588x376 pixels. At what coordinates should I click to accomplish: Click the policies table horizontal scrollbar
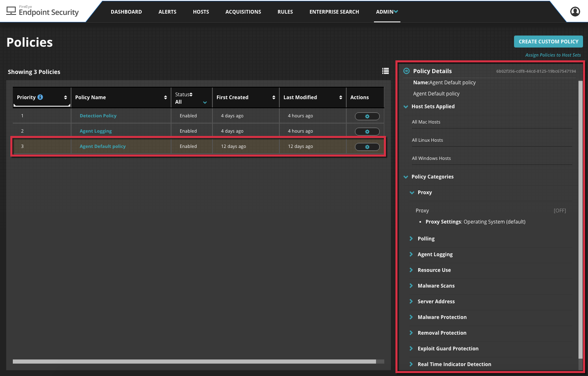[x=194, y=362]
